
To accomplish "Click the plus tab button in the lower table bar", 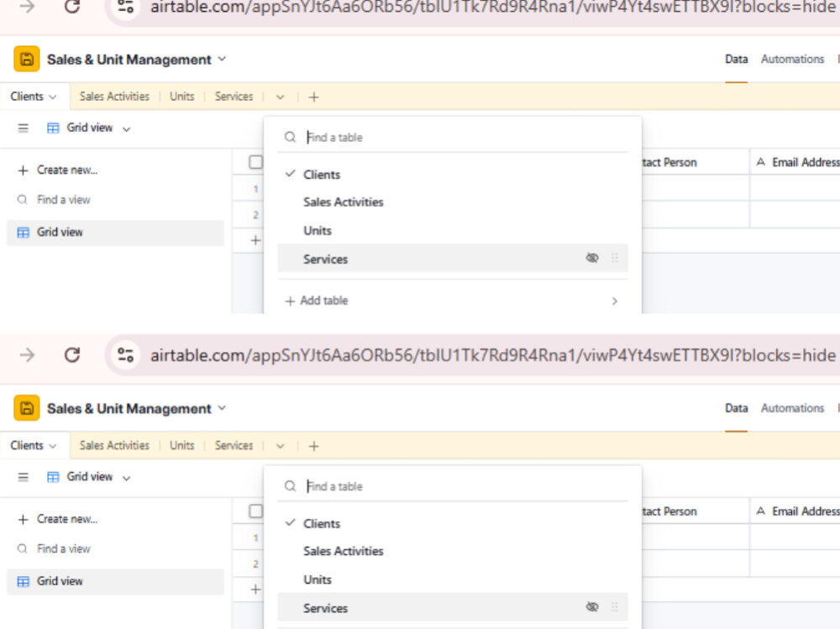I will coord(314,446).
